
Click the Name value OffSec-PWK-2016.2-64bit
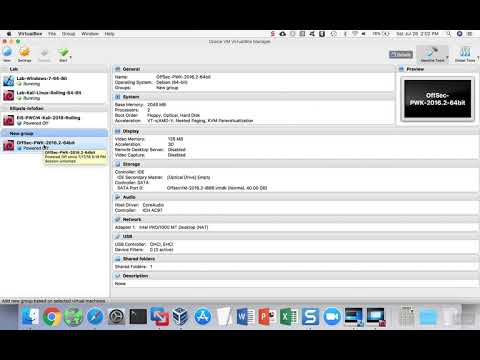point(183,77)
